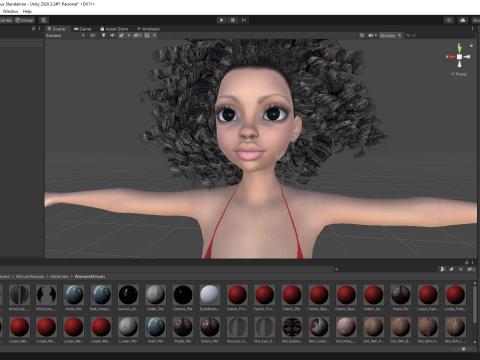Select the Ankle_Pbr material
The image size is (480, 360).
tap(74, 298)
